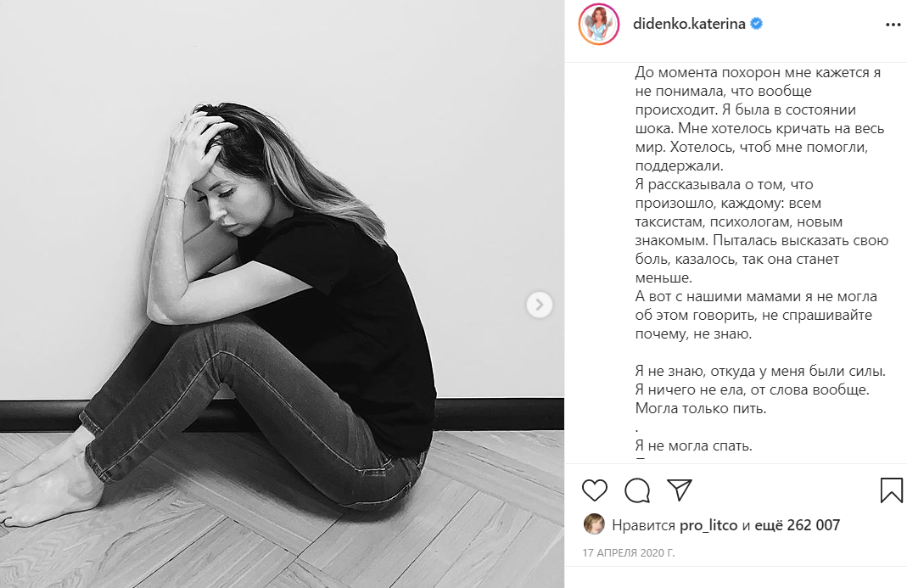Open comments with speech bubble icon
This screenshot has width=907, height=588.
tap(637, 490)
